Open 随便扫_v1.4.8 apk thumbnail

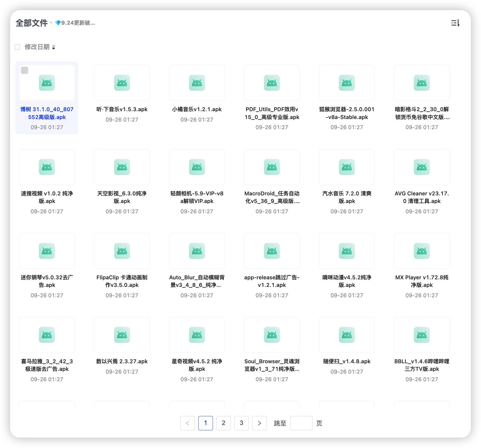[347, 335]
